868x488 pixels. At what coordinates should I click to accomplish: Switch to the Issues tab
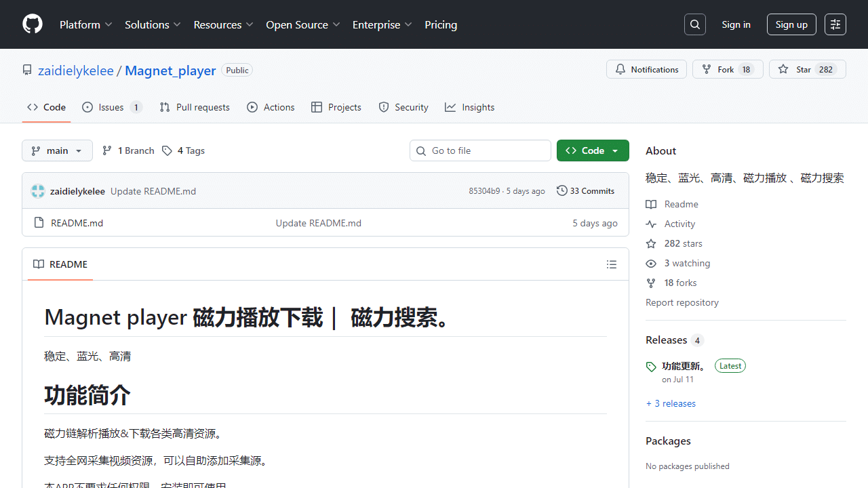click(x=112, y=107)
